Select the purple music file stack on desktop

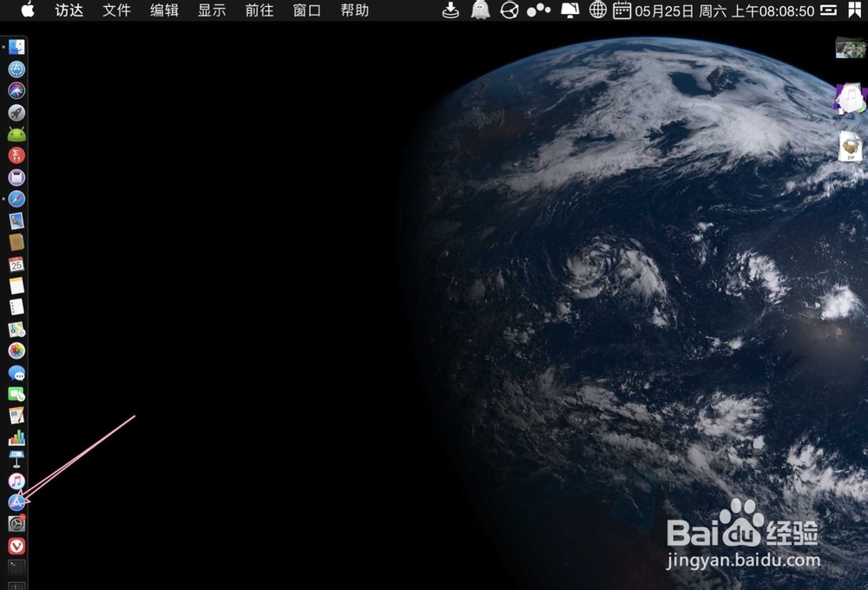[850, 99]
